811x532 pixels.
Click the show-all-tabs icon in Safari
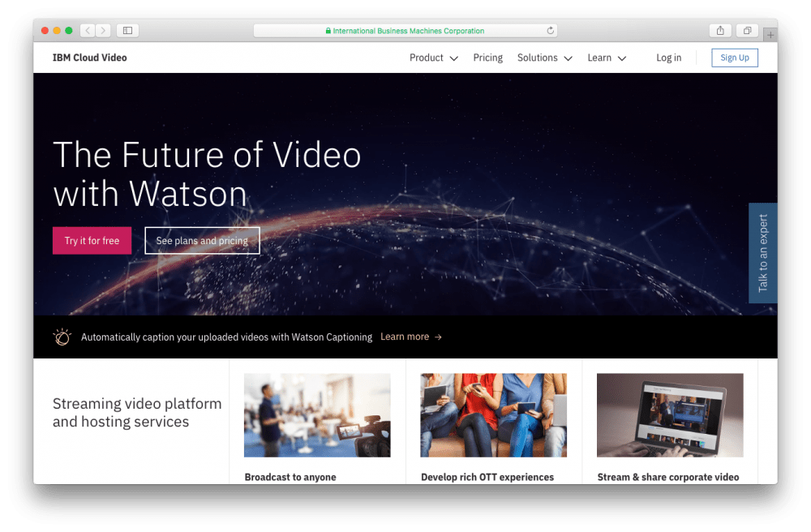747,30
